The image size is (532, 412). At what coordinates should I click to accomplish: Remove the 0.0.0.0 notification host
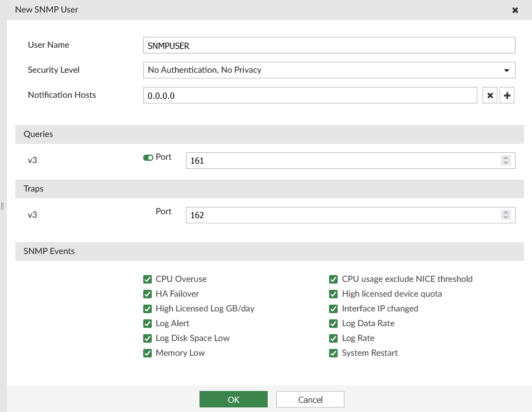coord(489,95)
